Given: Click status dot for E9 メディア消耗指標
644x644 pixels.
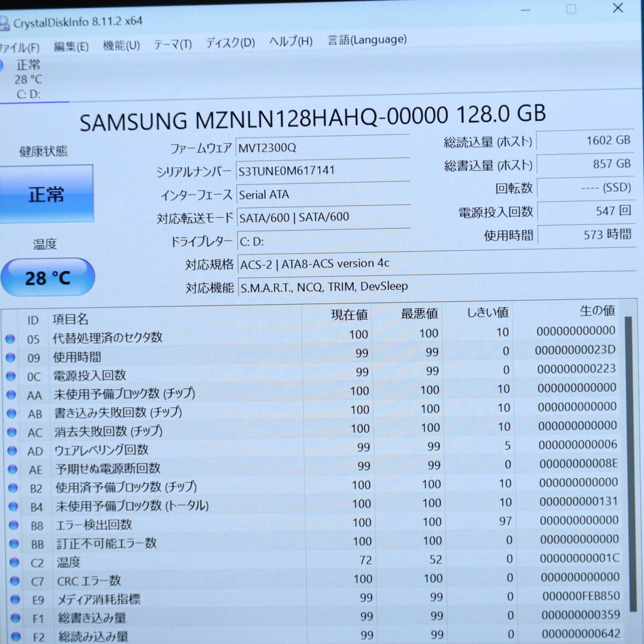Looking at the screenshot, I should pyautogui.click(x=16, y=600).
